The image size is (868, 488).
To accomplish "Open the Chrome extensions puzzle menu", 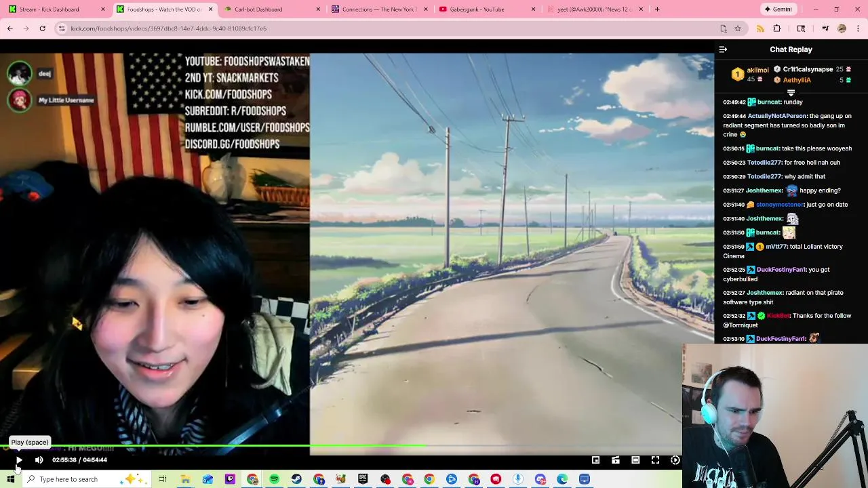I will pyautogui.click(x=777, y=28).
